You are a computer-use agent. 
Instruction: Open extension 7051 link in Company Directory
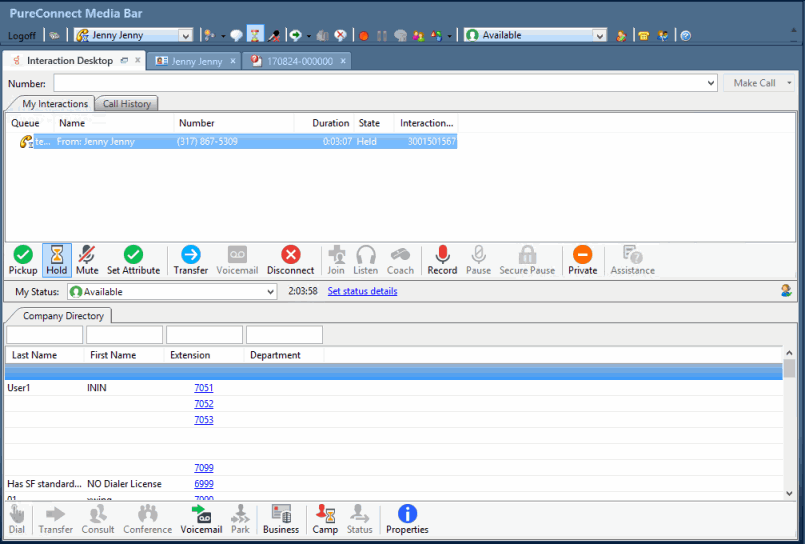pyautogui.click(x=203, y=388)
